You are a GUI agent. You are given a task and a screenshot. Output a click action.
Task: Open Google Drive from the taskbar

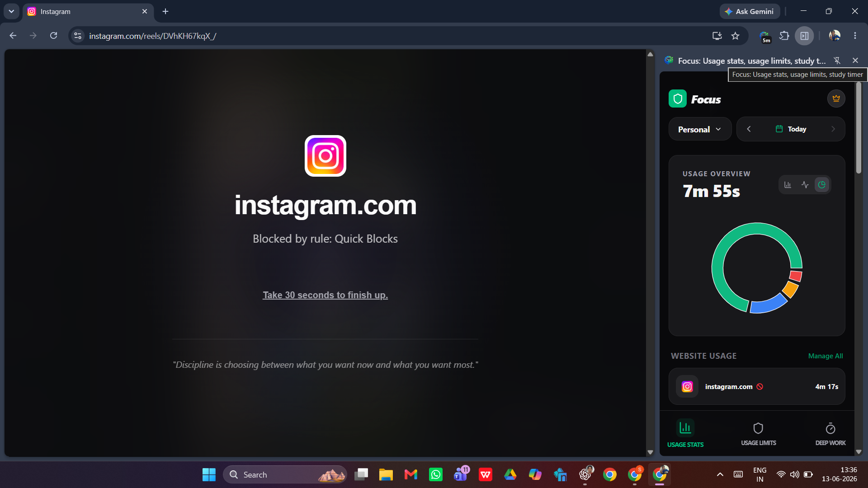(510, 474)
